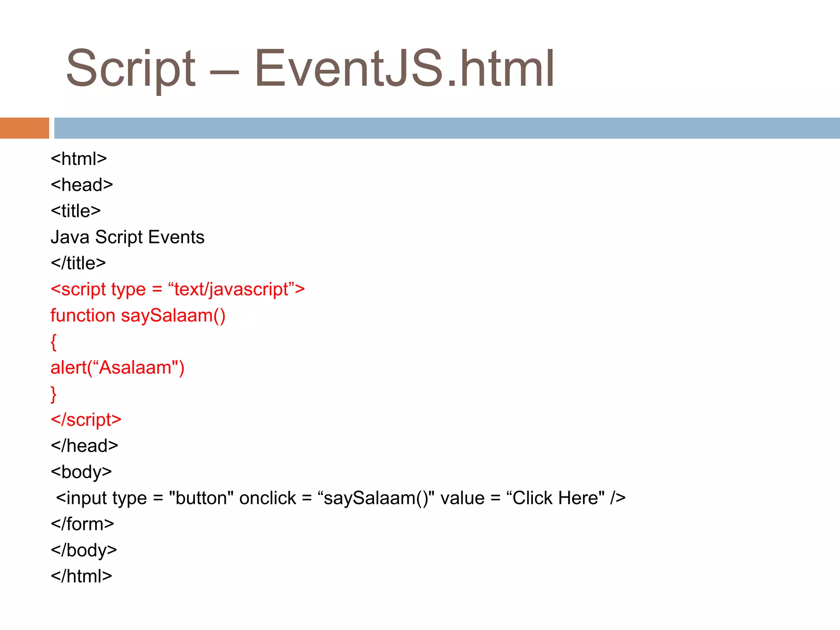This screenshot has height=630, width=840.
Task: Click the red closing </script> tag
Action: pos(86,420)
